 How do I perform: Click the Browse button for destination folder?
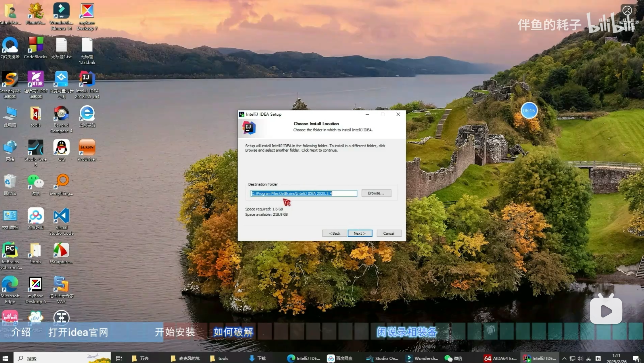click(x=376, y=193)
